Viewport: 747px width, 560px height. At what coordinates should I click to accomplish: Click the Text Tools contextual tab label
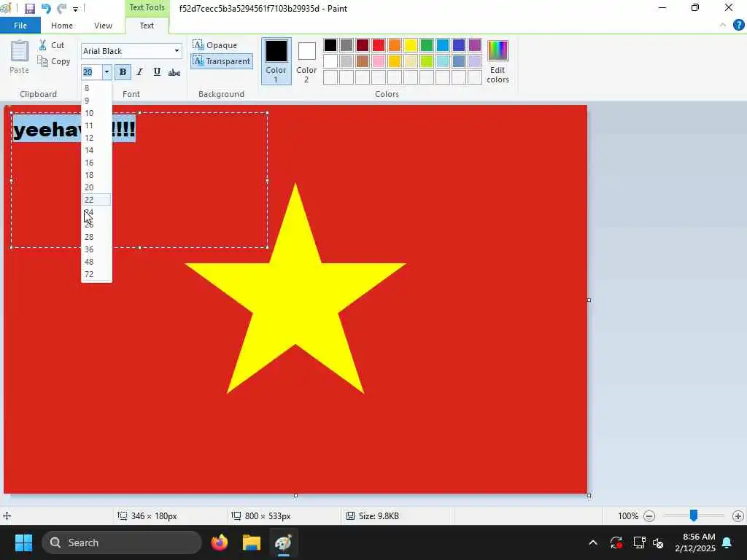[x=147, y=7]
